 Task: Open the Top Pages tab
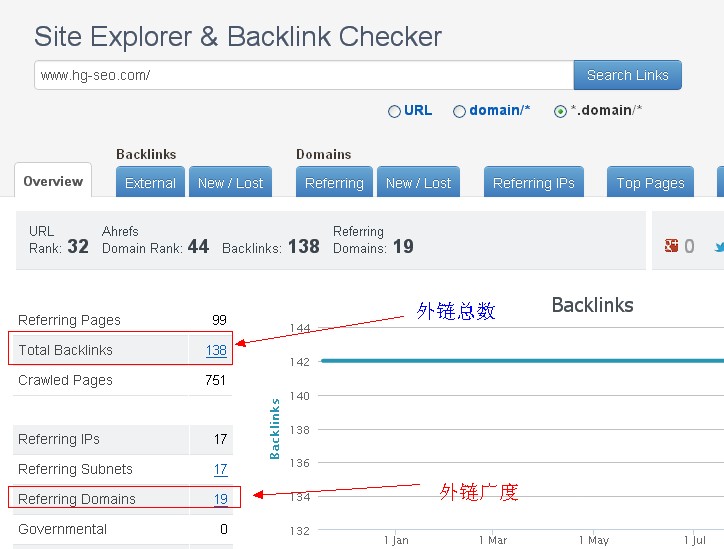[650, 183]
